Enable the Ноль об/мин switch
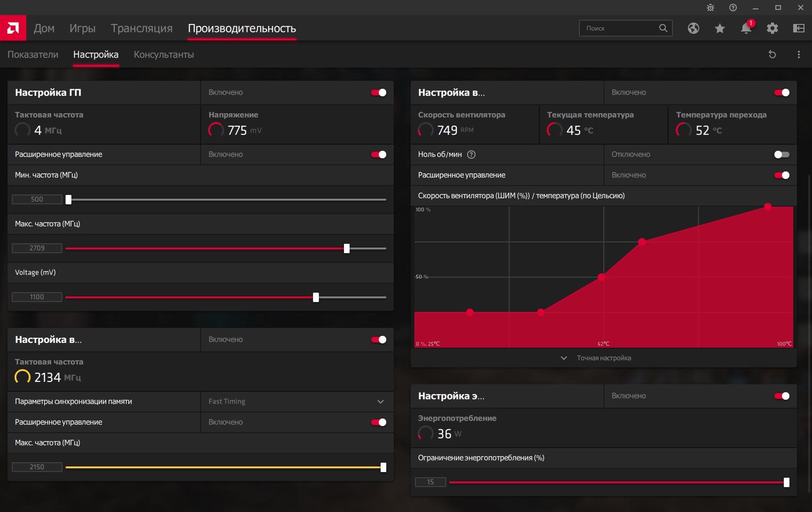The width and height of the screenshot is (812, 512). 782,155
